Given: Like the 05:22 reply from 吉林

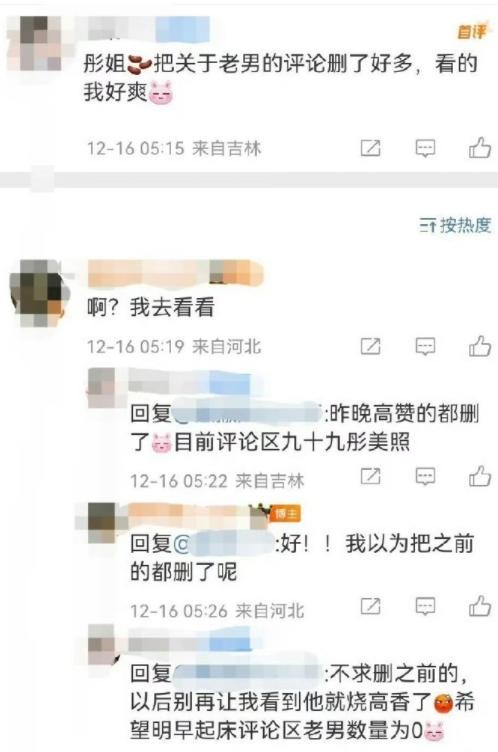Looking at the screenshot, I should click(x=479, y=476).
